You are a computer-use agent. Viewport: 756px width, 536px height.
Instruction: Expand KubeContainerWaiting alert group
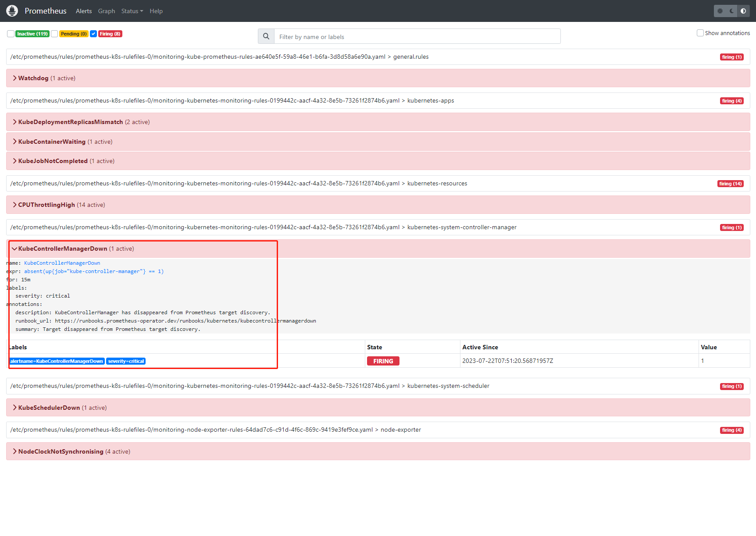[378, 142]
